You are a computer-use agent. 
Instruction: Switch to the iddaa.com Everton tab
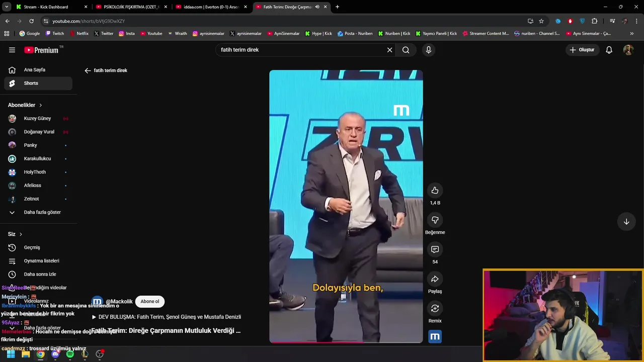tap(211, 7)
